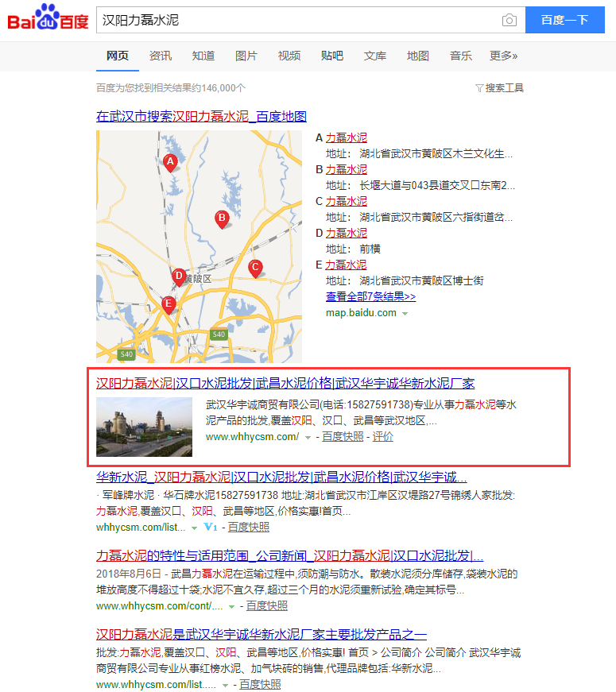616x692 pixels.
Task: Open 汉阳力磊水泥是武汉华宇诚华新水泥厂家 result title
Action: 262,634
